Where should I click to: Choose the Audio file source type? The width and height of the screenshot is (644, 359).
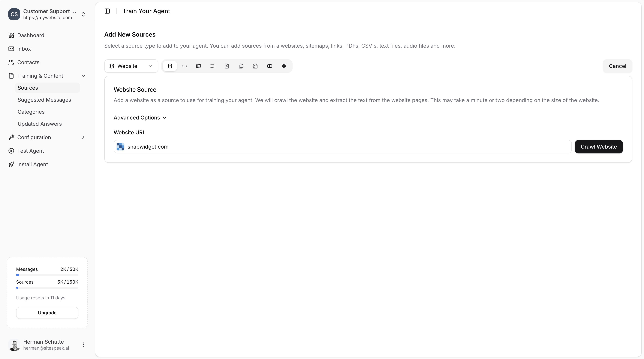(255, 66)
